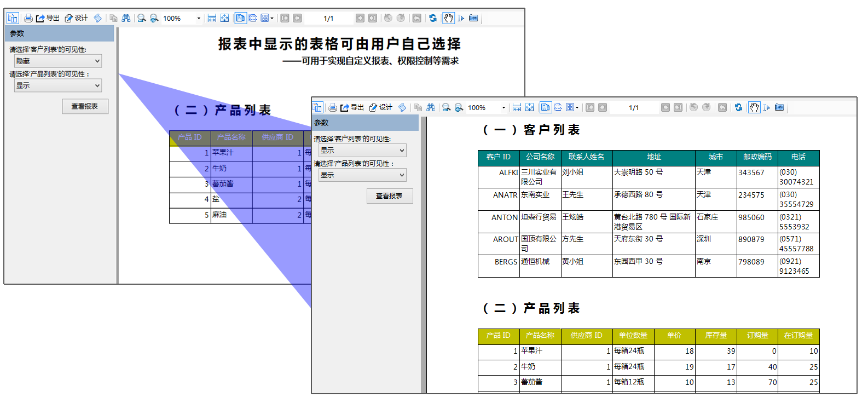Click fit page width icon in back window
Viewport: 868px width, 403px height.
pyautogui.click(x=212, y=18)
